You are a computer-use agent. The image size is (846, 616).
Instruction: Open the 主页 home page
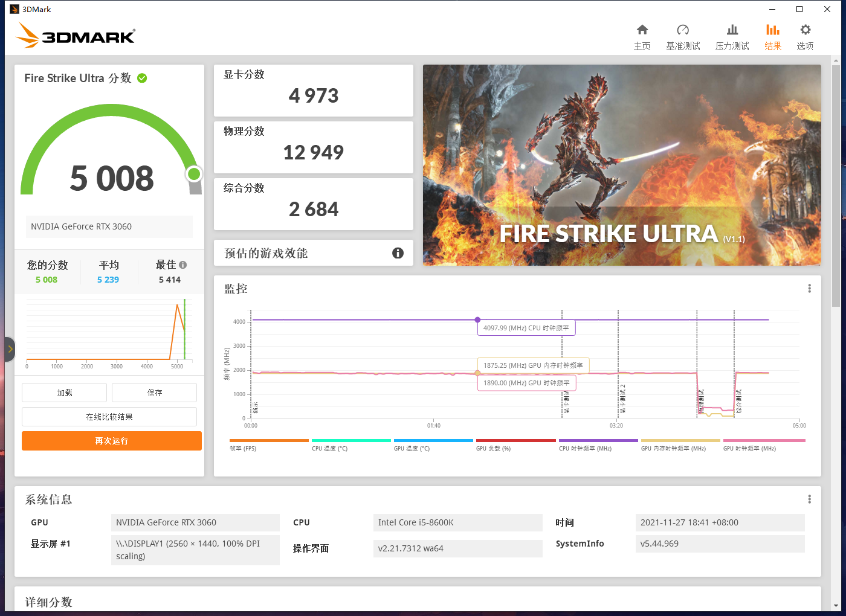click(642, 36)
